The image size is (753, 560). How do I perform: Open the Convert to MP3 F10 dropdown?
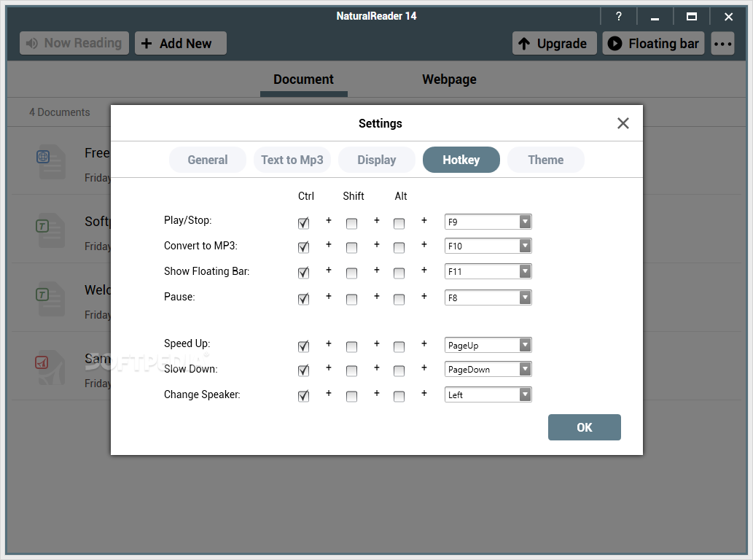488,246
